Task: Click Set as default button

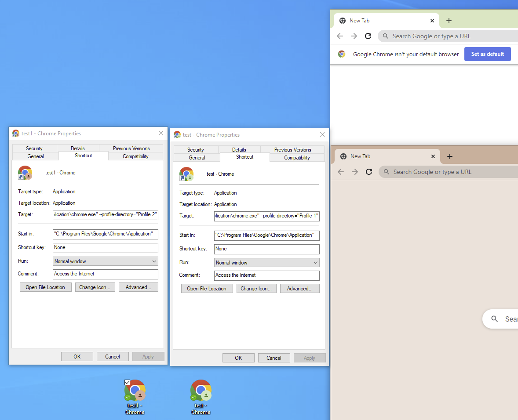Action: point(487,54)
